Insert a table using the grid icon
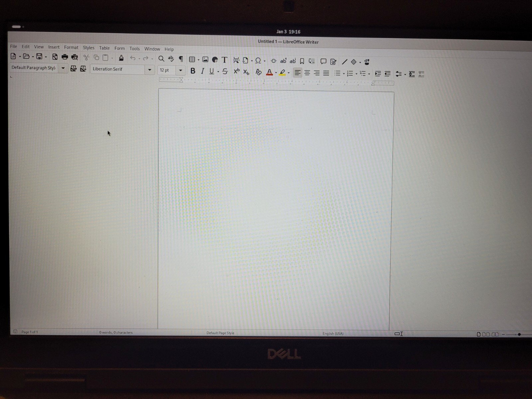 tap(192, 60)
